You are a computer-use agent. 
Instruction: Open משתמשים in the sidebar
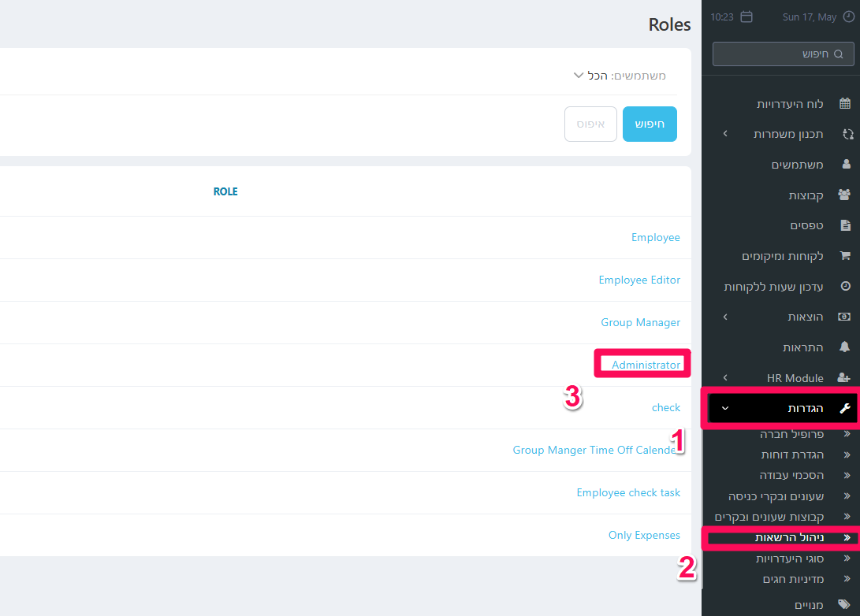click(x=797, y=165)
